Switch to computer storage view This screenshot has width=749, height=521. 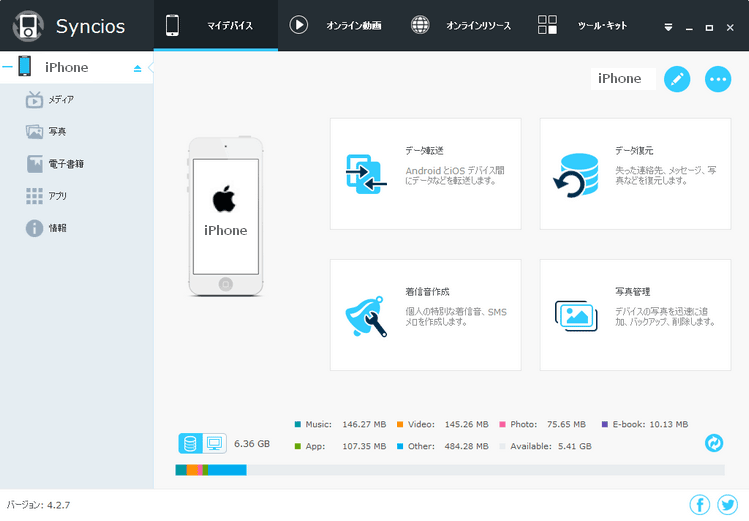[x=214, y=444]
